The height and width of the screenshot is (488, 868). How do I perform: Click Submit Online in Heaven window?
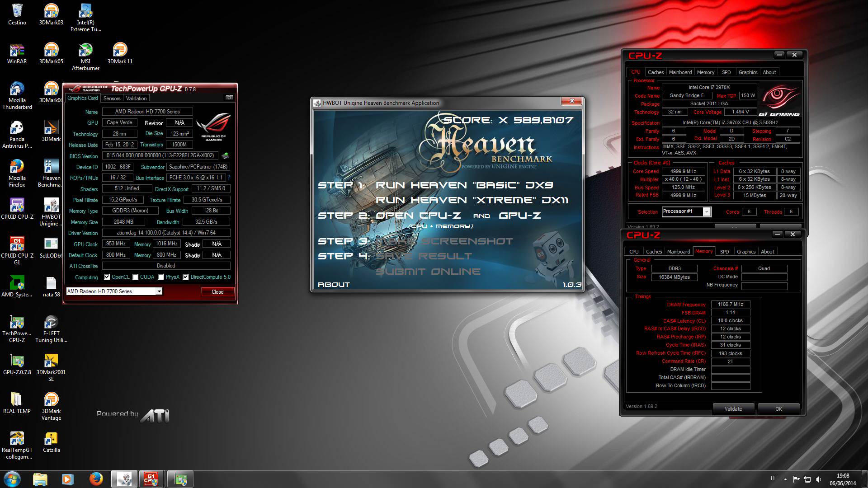428,272
